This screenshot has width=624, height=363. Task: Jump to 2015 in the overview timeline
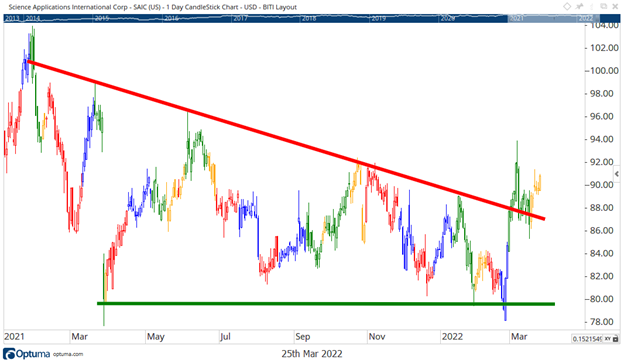[102, 18]
